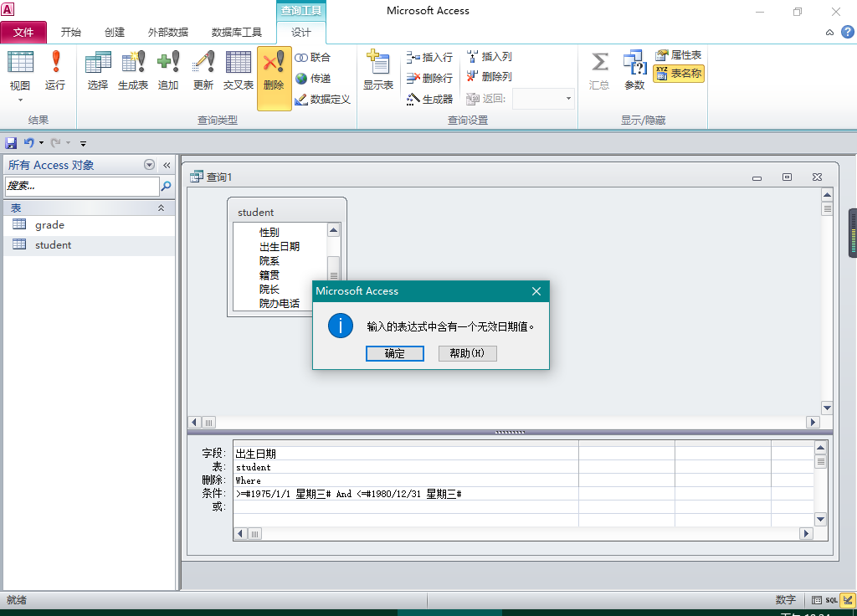Open Microsoft Access help icon
Image resolution: width=857 pixels, height=616 pixels.
847,33
